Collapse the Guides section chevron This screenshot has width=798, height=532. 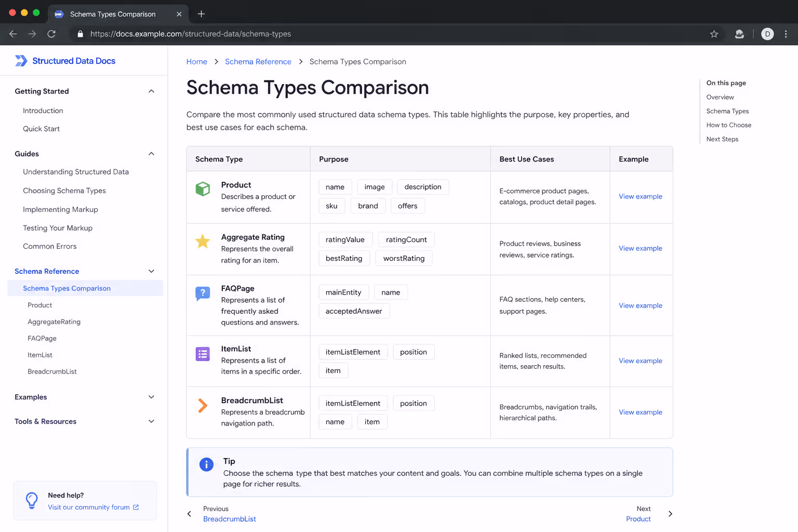tap(152, 154)
